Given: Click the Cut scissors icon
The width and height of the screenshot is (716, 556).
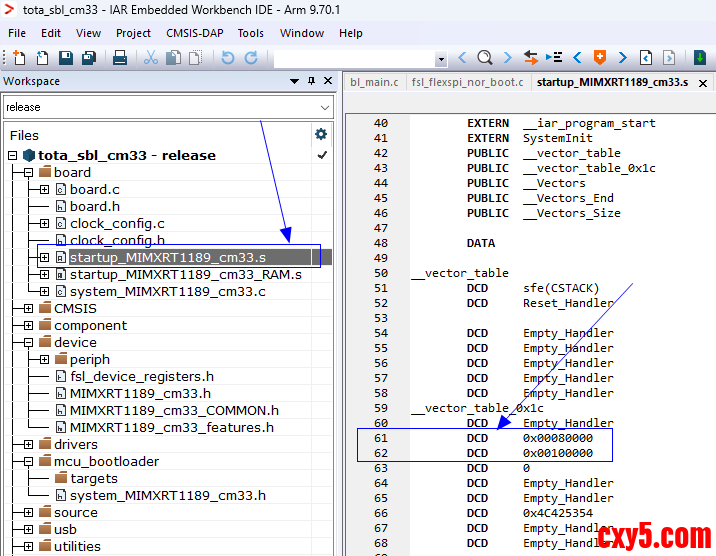Looking at the screenshot, I should 151,58.
